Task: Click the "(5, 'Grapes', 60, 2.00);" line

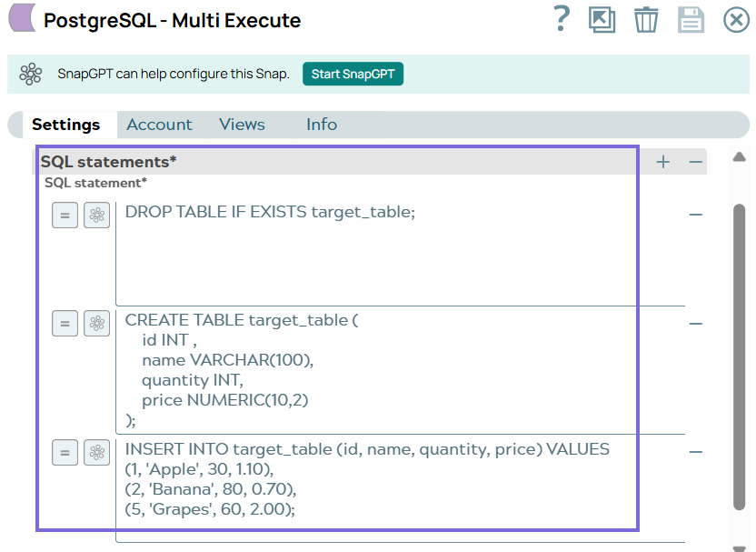Action: (x=210, y=509)
